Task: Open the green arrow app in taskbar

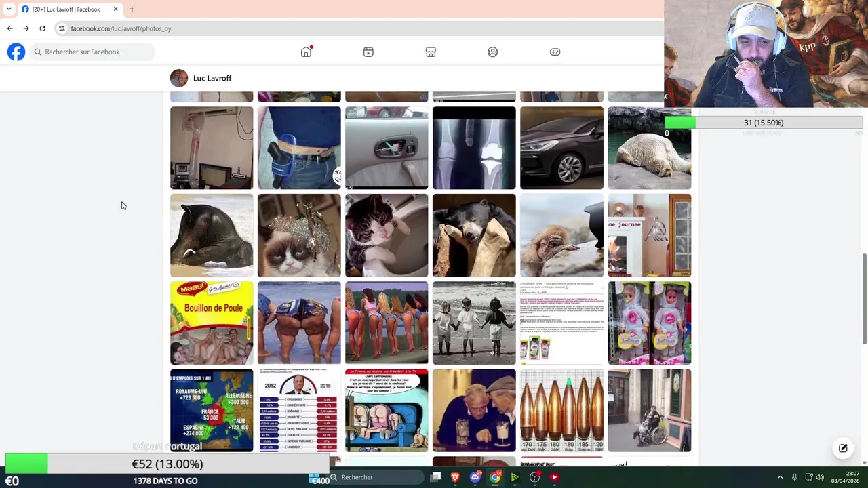Action: point(515,477)
